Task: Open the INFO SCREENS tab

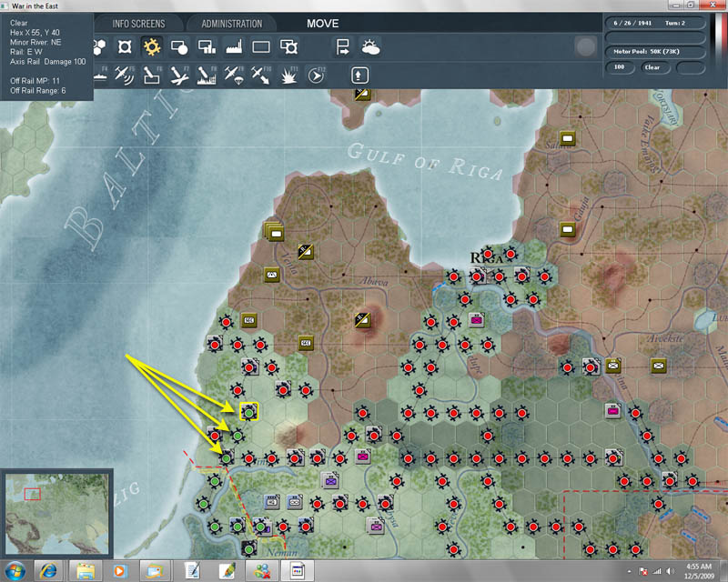Action: [138, 24]
